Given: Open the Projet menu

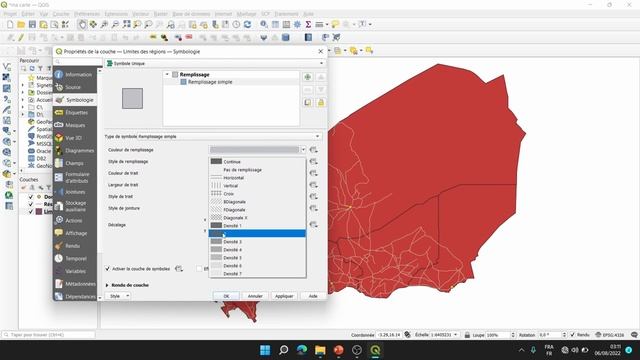Looking at the screenshot, I should pos(10,14).
